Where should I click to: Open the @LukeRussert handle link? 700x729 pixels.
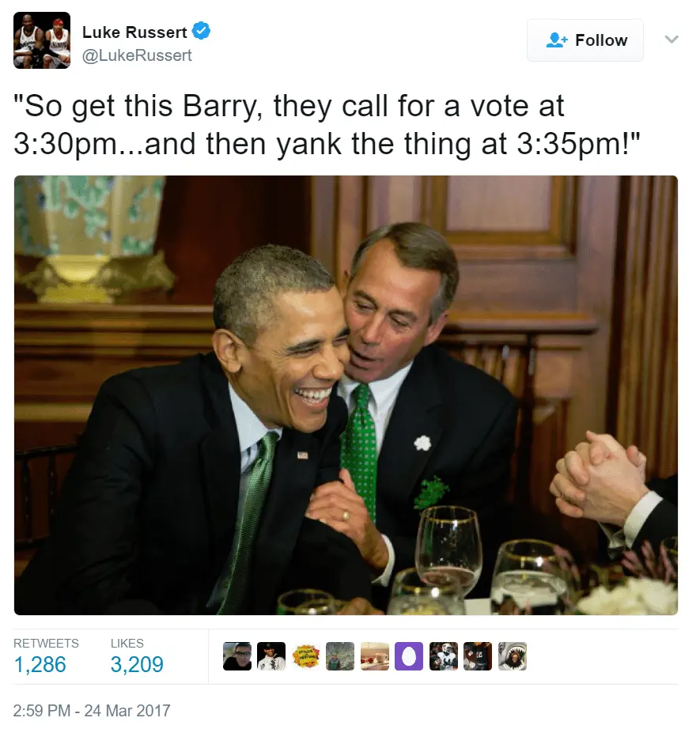[137, 55]
